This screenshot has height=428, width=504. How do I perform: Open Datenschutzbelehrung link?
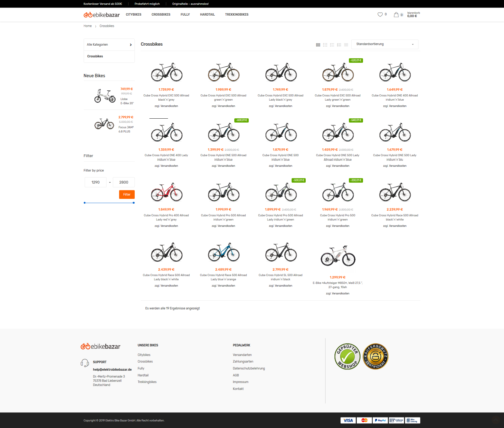[249, 369]
